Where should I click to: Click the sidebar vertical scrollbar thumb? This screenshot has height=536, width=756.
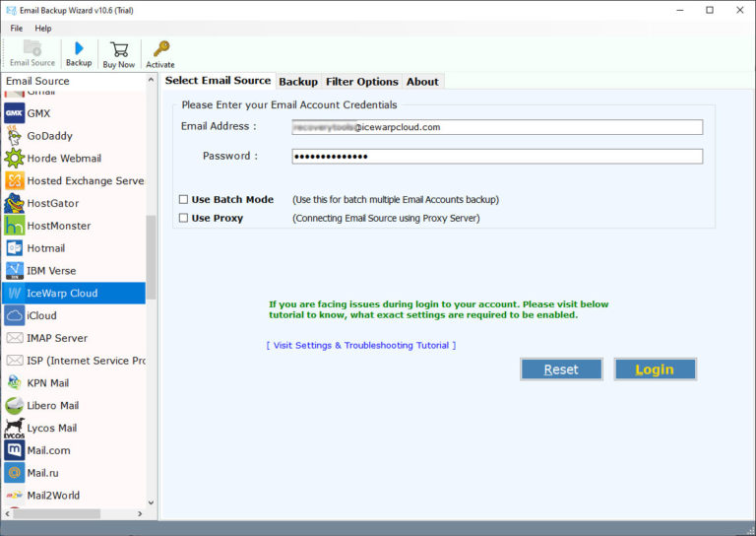click(151, 256)
